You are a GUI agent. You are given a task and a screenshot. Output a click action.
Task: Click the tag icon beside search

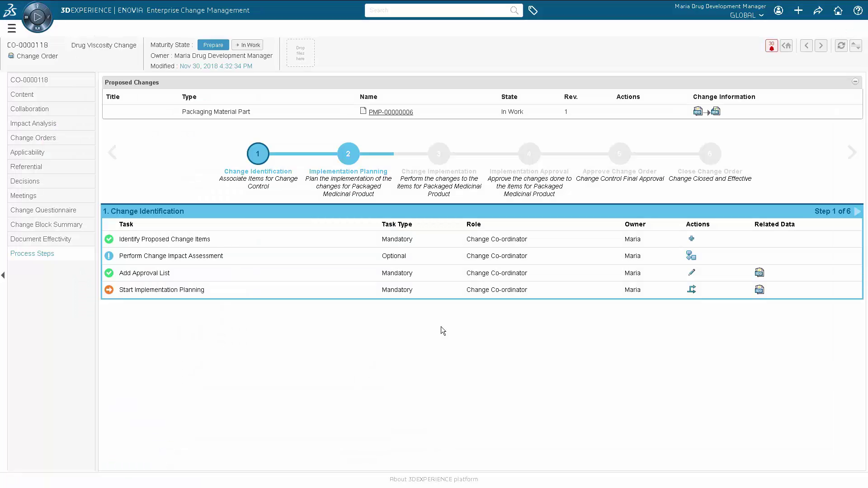533,10
